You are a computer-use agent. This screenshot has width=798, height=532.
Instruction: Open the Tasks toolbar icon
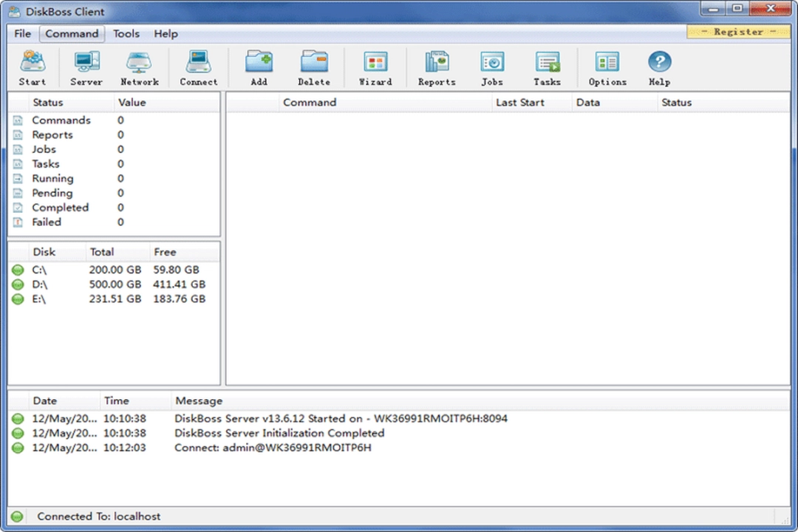pos(547,66)
